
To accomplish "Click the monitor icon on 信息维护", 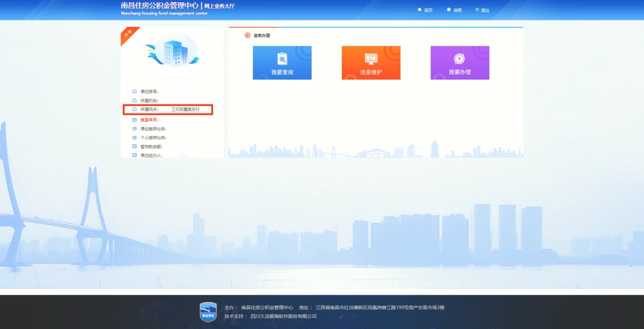I will pos(371,59).
